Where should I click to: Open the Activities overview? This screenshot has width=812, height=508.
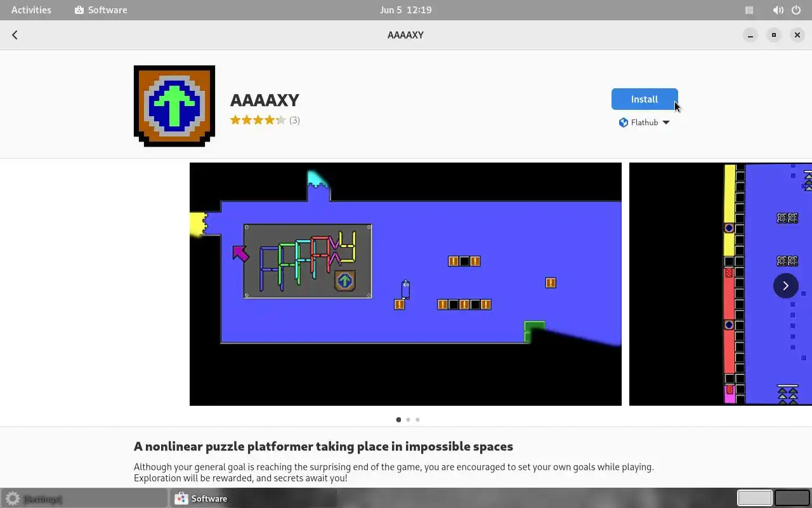click(31, 10)
